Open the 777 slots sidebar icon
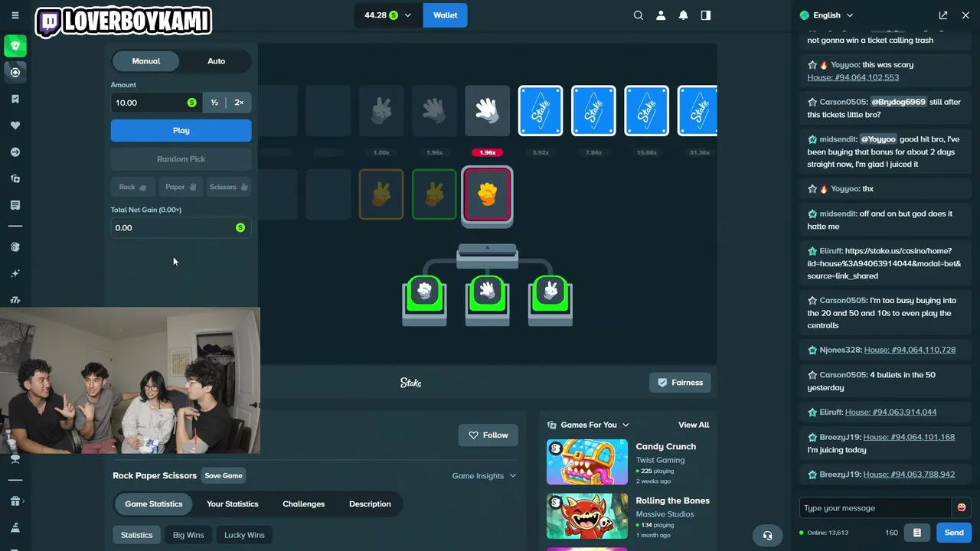980x551 pixels. click(x=15, y=300)
